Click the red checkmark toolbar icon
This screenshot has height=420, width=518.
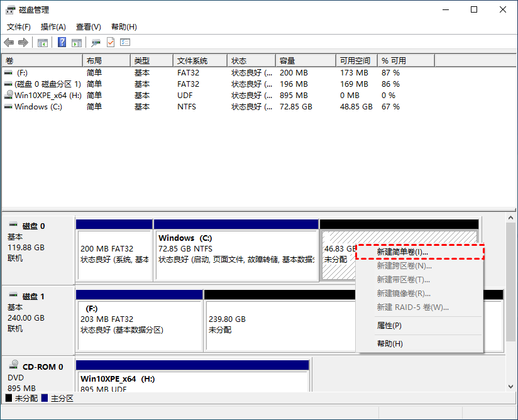[x=109, y=42]
